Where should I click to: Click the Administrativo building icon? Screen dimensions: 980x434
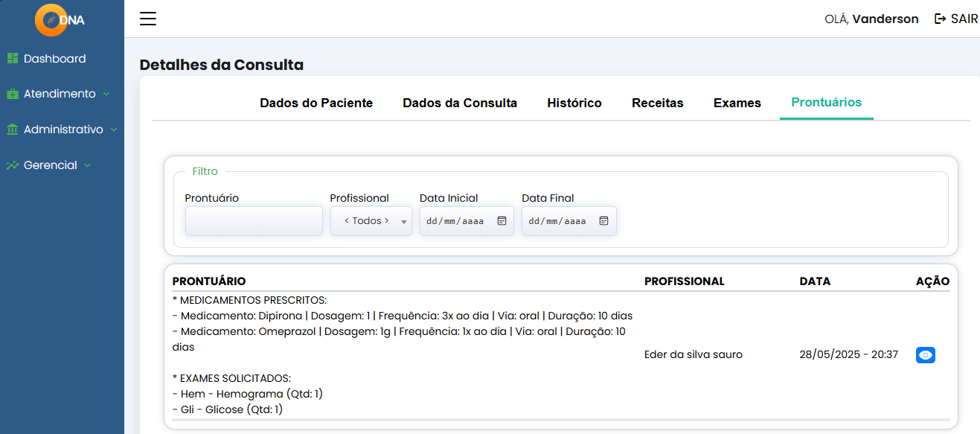coord(13,130)
